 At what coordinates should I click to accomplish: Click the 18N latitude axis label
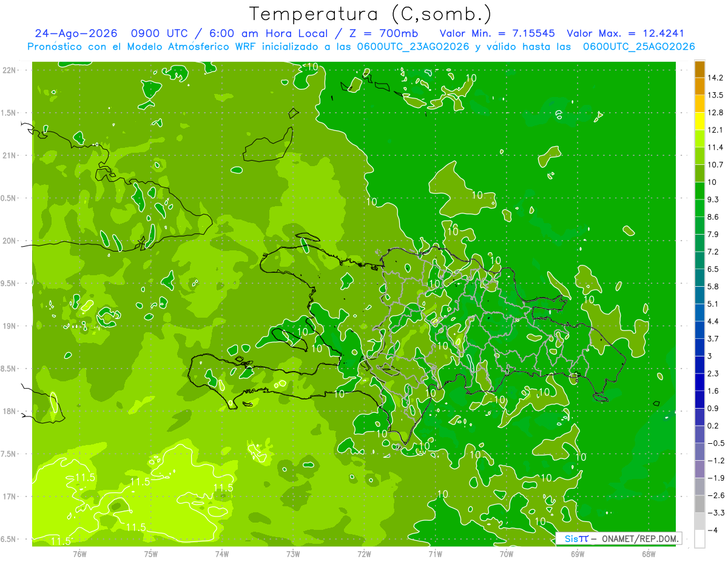coord(9,411)
